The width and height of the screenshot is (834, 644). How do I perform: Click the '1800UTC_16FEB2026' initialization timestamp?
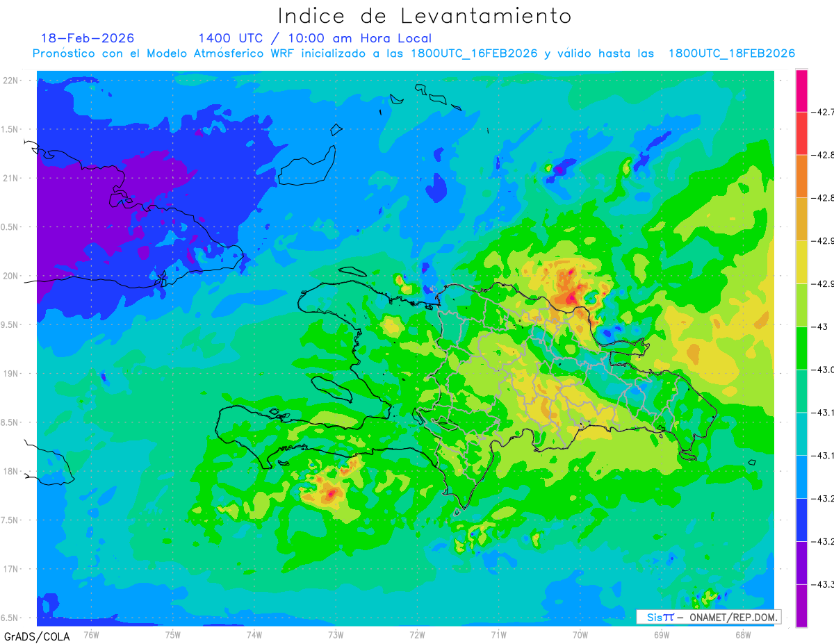[474, 53]
